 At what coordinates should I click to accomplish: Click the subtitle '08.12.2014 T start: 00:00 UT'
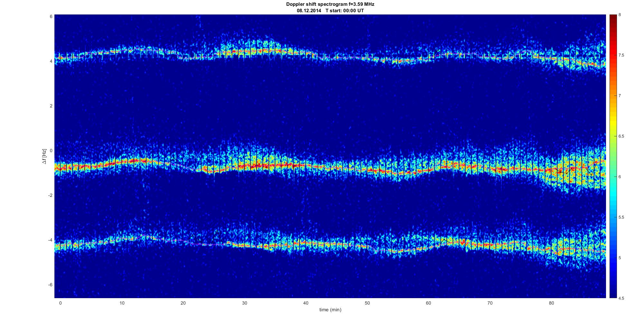[330, 11]
